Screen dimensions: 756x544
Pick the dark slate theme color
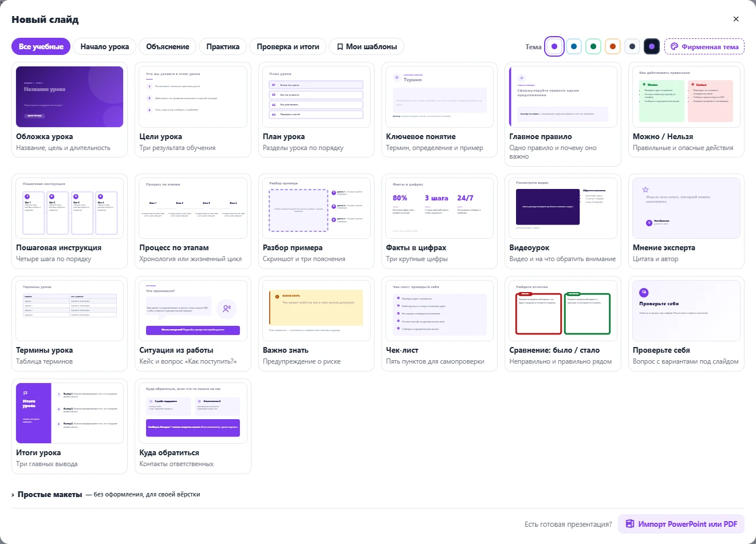632,46
